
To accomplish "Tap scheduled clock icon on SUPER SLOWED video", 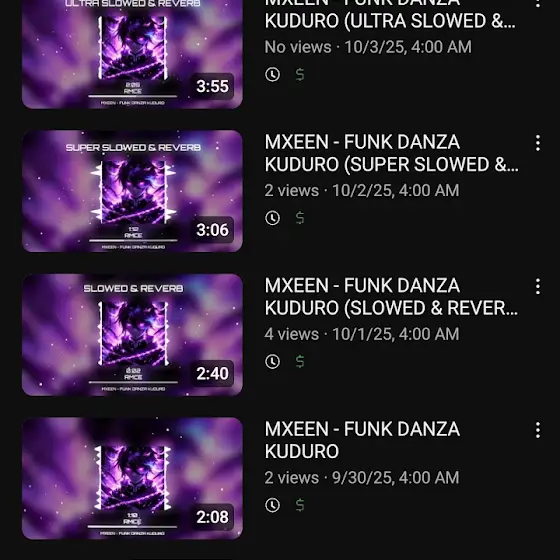I will (272, 218).
